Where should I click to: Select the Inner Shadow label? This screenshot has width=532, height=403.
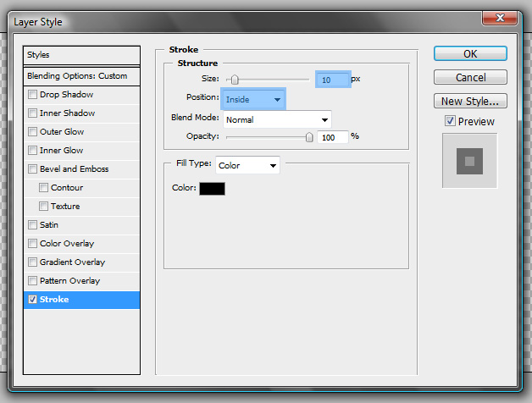67,113
